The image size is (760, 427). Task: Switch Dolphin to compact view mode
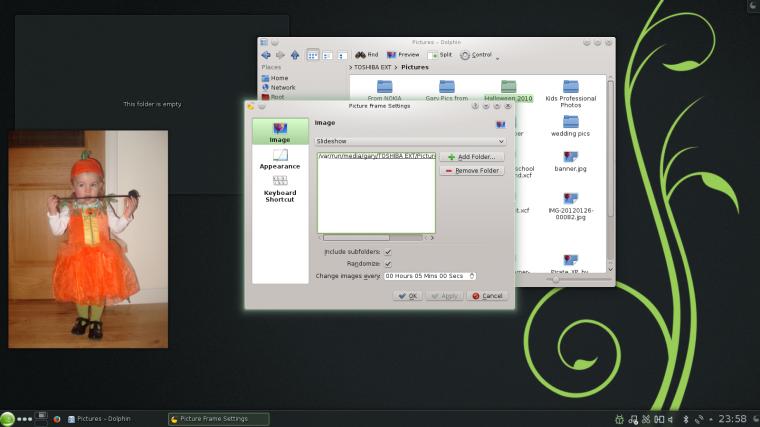(328, 55)
